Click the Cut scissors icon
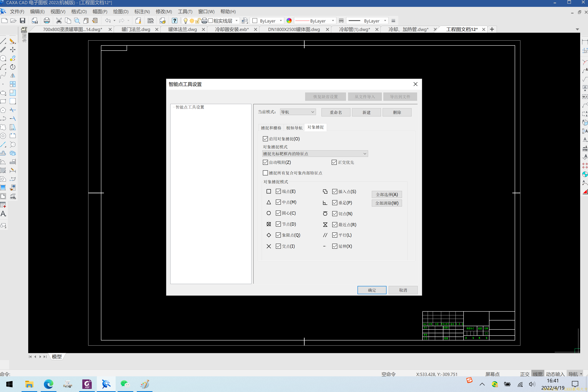This screenshot has width=588, height=392. click(x=59, y=21)
